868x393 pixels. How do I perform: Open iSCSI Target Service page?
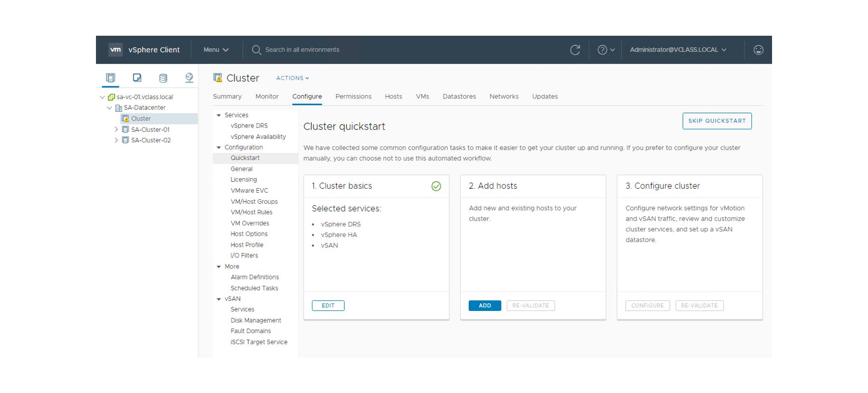(x=259, y=342)
